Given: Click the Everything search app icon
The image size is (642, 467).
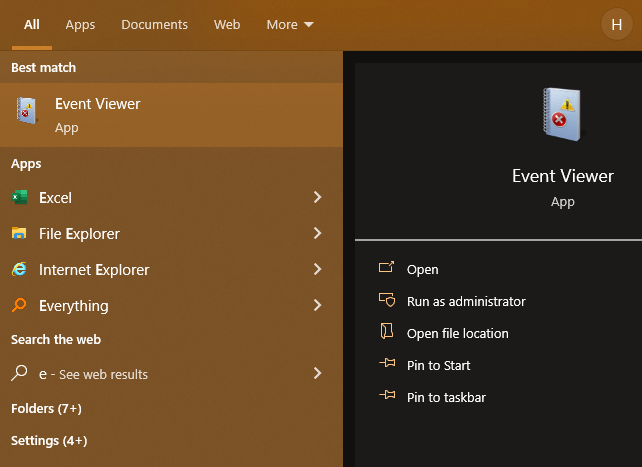Looking at the screenshot, I should click(x=19, y=306).
